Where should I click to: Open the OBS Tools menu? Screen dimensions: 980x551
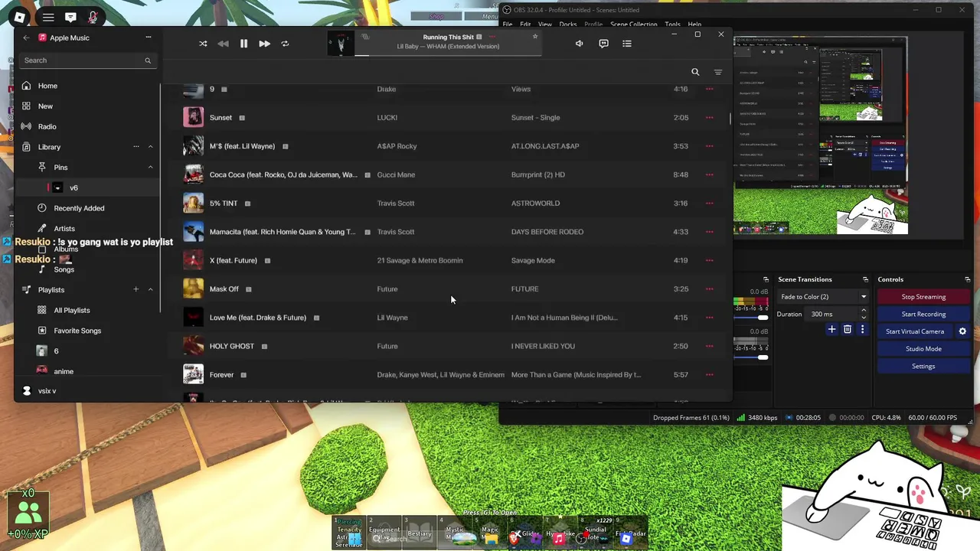[672, 24]
